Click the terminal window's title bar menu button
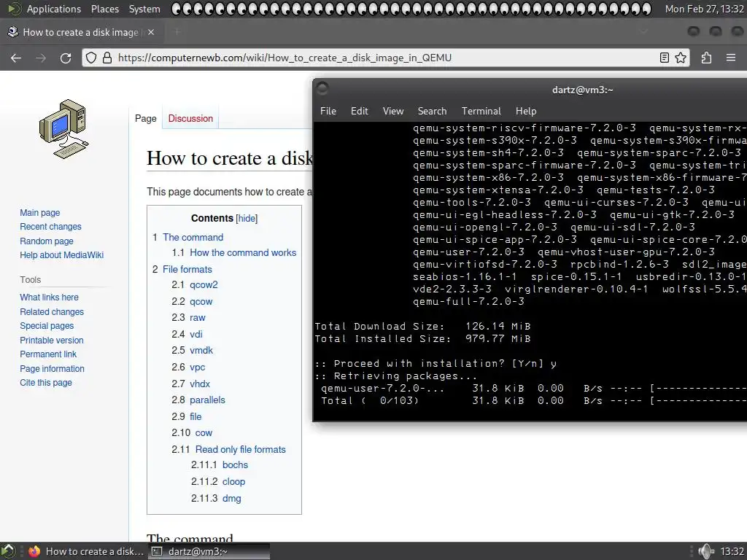The width and height of the screenshot is (747, 560). pos(322,88)
